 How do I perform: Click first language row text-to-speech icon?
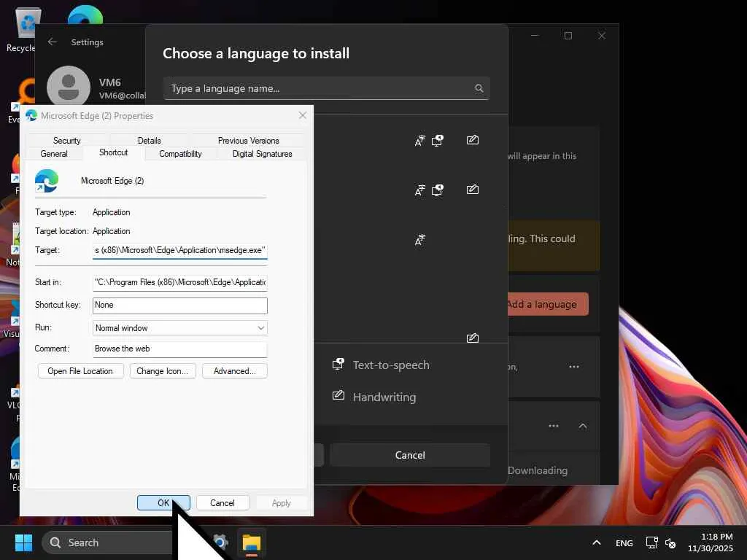coord(438,140)
